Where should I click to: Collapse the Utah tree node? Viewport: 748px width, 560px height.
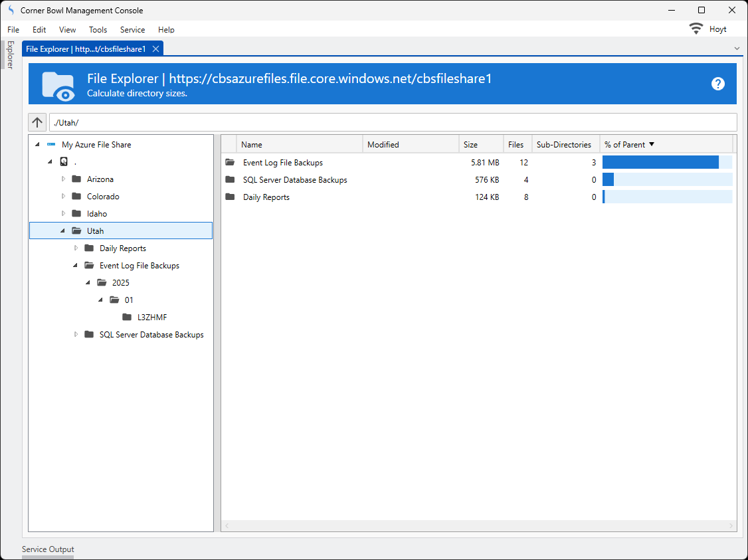point(64,231)
